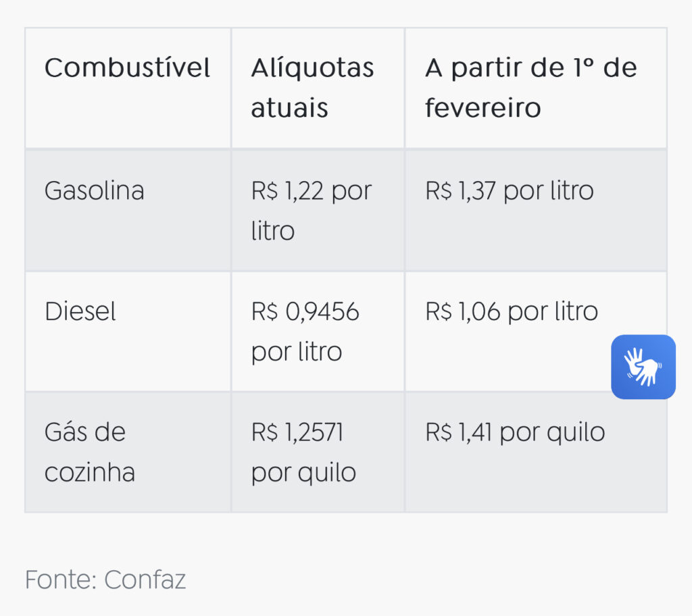Select the R$ 1,2571 cooking gas value

pos(297,432)
